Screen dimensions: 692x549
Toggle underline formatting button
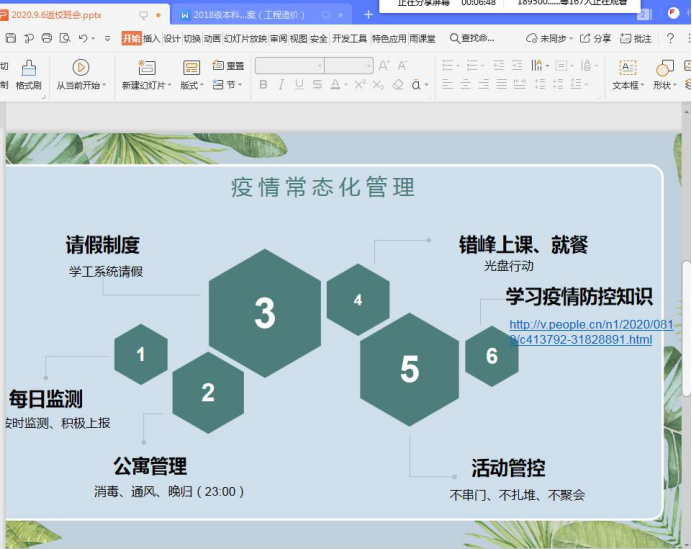299,85
